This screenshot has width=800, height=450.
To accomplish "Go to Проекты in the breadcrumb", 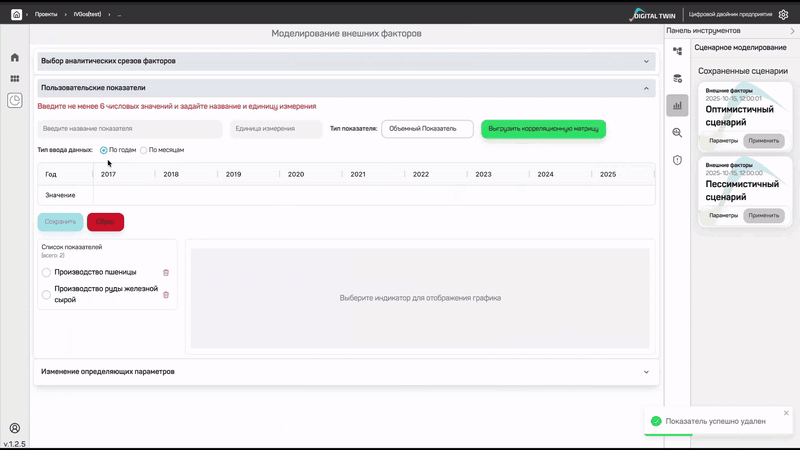I will [46, 15].
